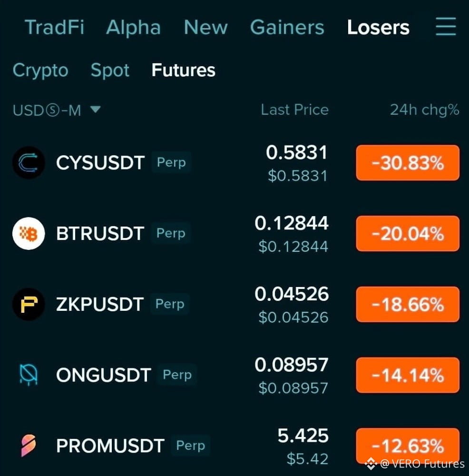This screenshot has height=476, width=469.
Task: Toggle the -18.66% change badge
Action: point(408,304)
